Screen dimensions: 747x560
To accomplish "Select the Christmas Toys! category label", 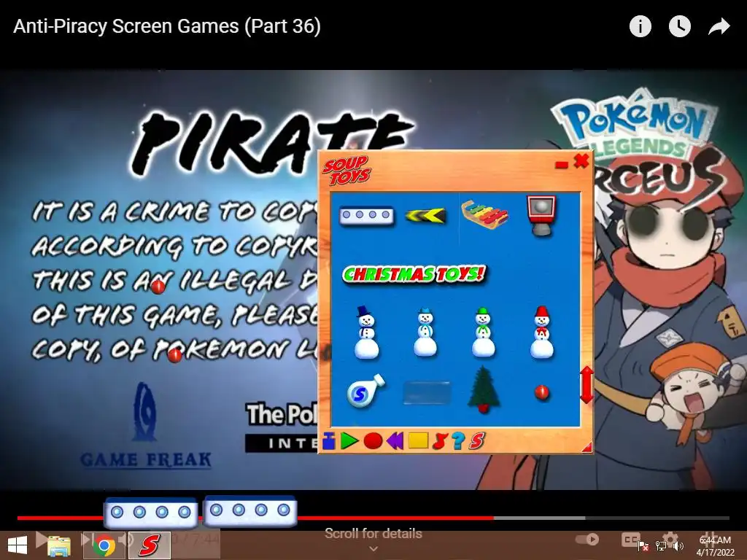I will (414, 274).
